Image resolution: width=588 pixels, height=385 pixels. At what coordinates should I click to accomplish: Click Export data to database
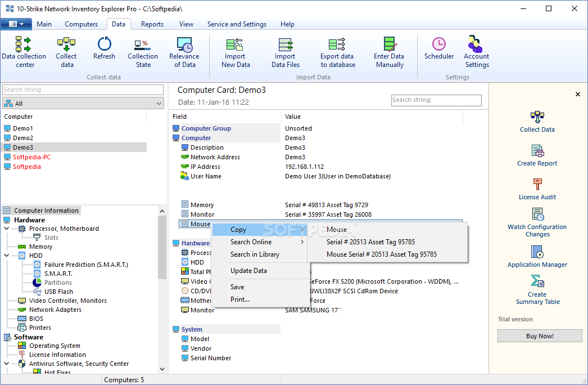pyautogui.click(x=337, y=52)
